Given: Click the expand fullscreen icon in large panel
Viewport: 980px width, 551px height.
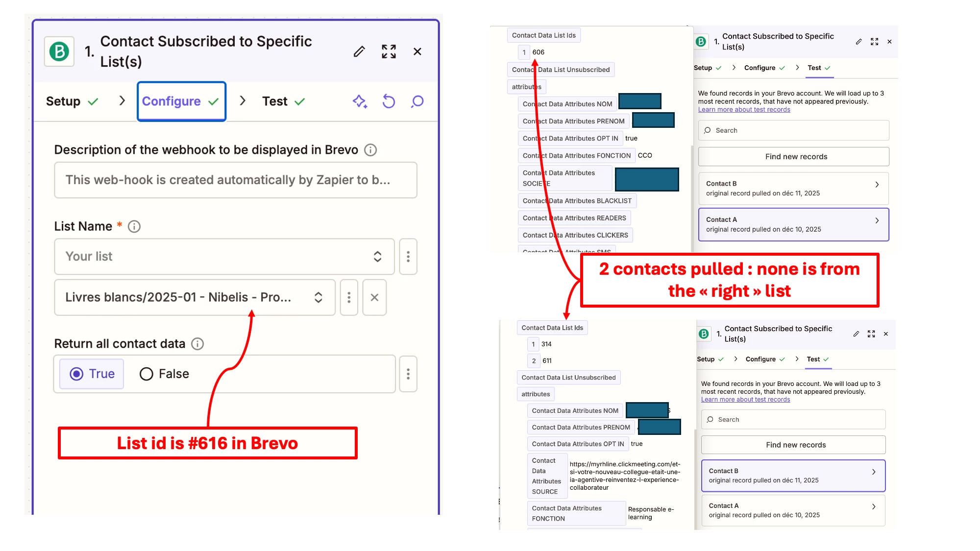Looking at the screenshot, I should 389,51.
